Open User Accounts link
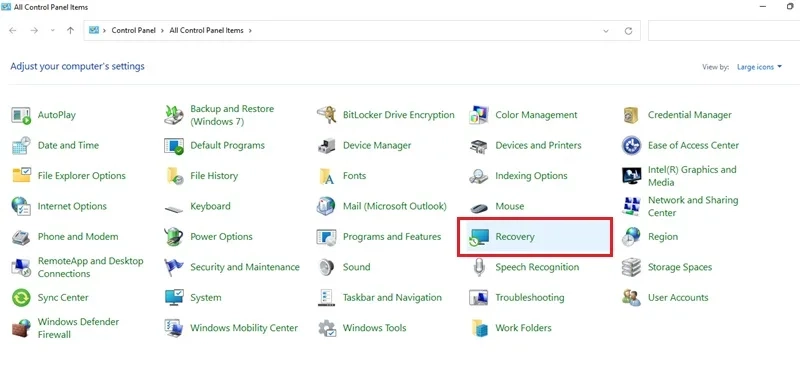 click(x=678, y=297)
